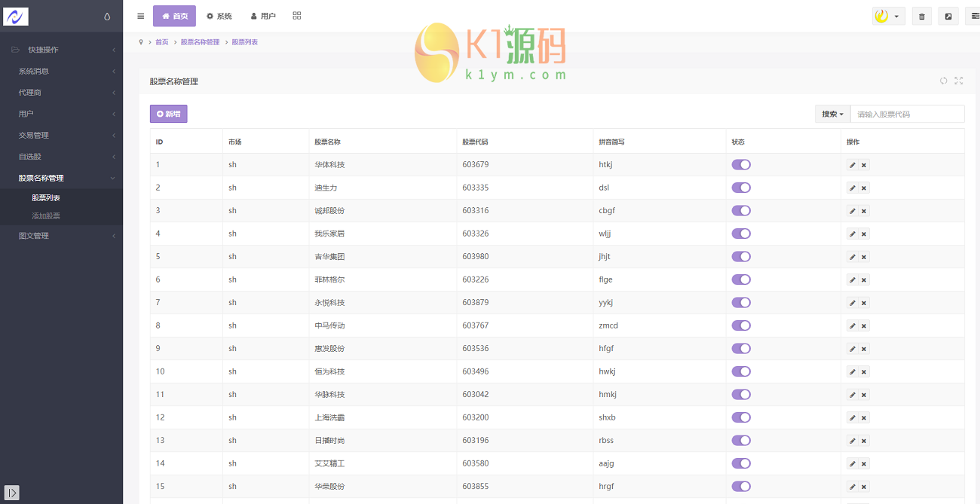Image resolution: width=980 pixels, height=504 pixels.
Task: Edit the 华体科技 row with pencil icon
Action: (852, 165)
